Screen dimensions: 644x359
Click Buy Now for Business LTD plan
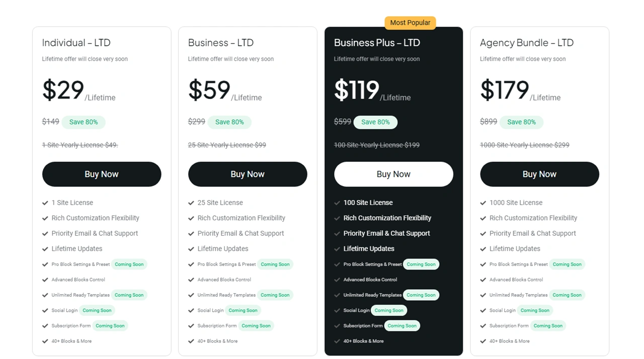coord(248,174)
